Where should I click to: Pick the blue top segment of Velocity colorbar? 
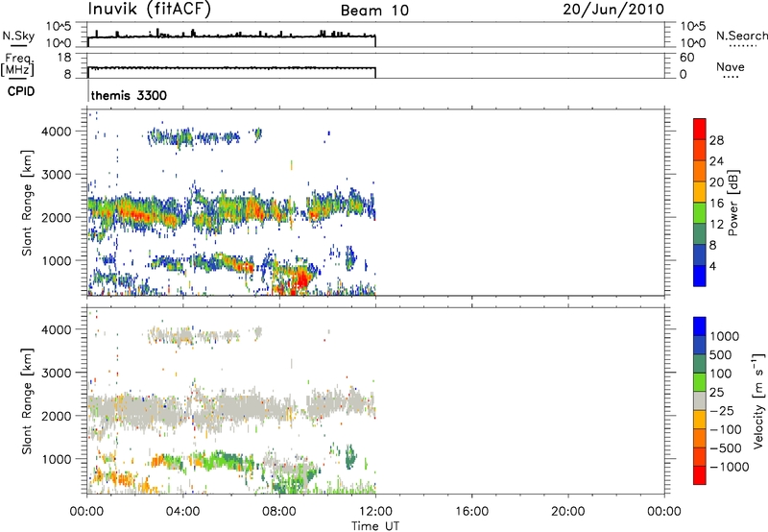[700, 326]
